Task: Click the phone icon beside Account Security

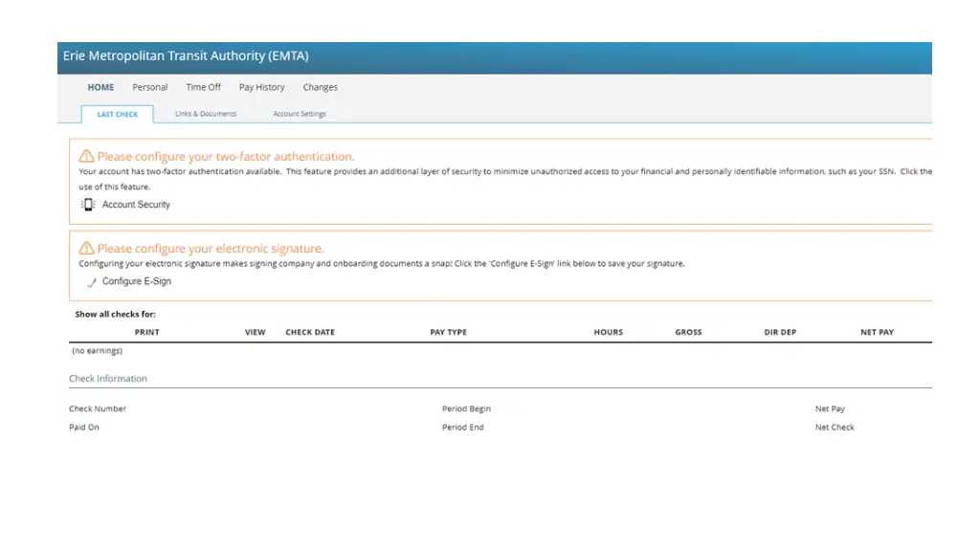Action: (x=88, y=205)
